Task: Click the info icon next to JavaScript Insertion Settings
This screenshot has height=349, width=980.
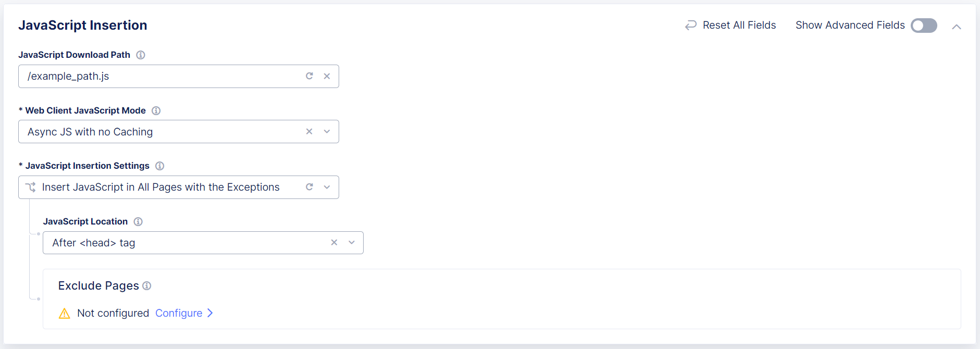Action: [x=160, y=166]
